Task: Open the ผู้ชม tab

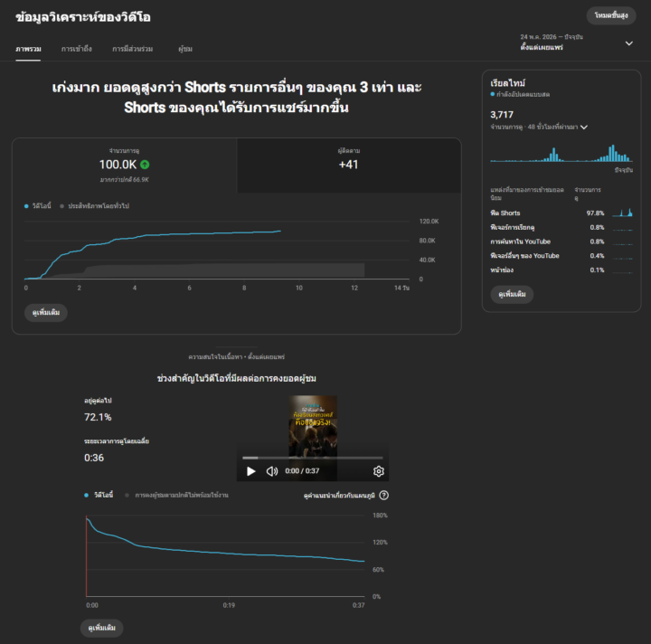Action: (185, 49)
